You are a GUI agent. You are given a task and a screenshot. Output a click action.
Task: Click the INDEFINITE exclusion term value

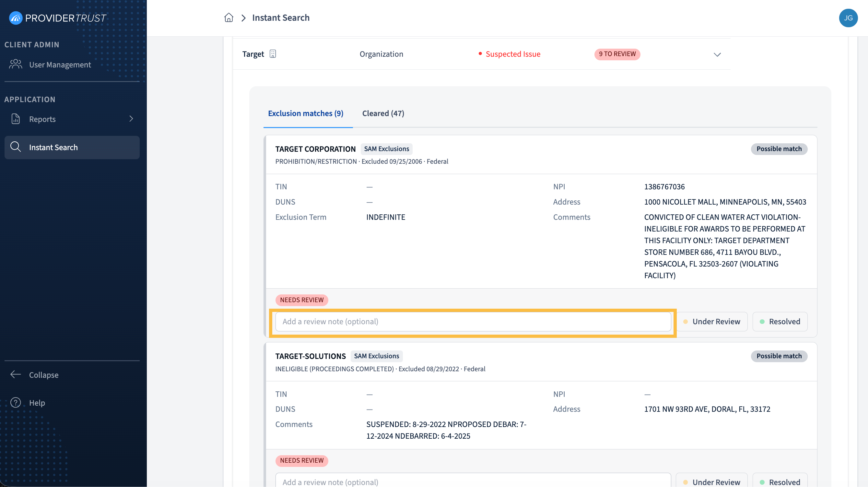pyautogui.click(x=386, y=217)
